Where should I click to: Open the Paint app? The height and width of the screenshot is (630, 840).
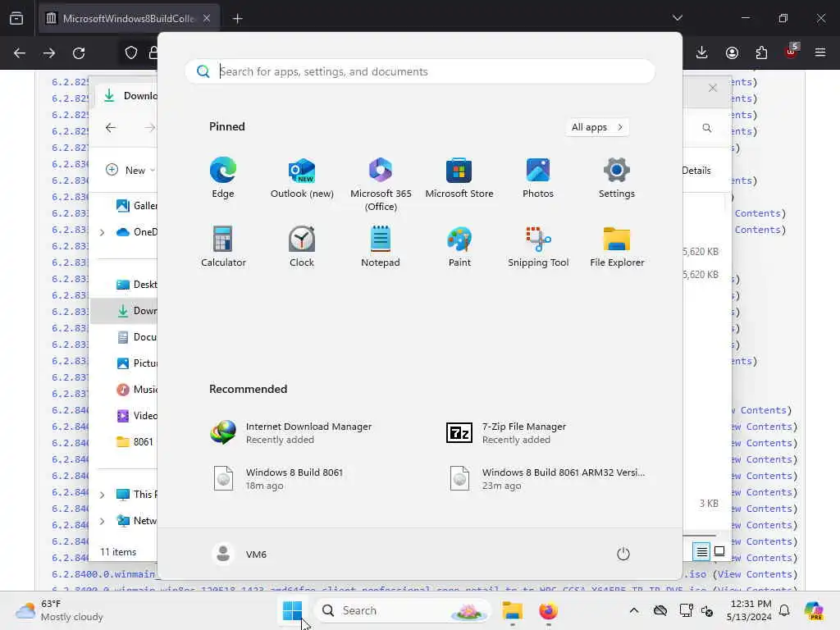[x=459, y=246]
